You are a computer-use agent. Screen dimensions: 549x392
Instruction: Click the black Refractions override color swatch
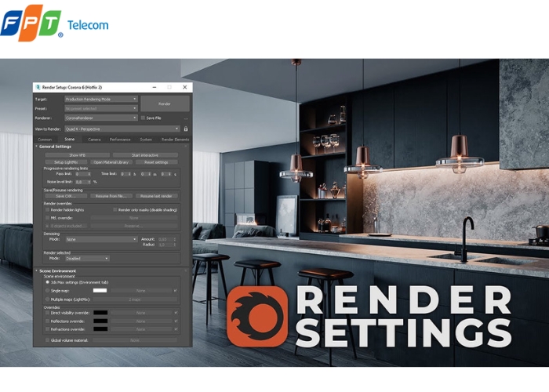coord(100,329)
